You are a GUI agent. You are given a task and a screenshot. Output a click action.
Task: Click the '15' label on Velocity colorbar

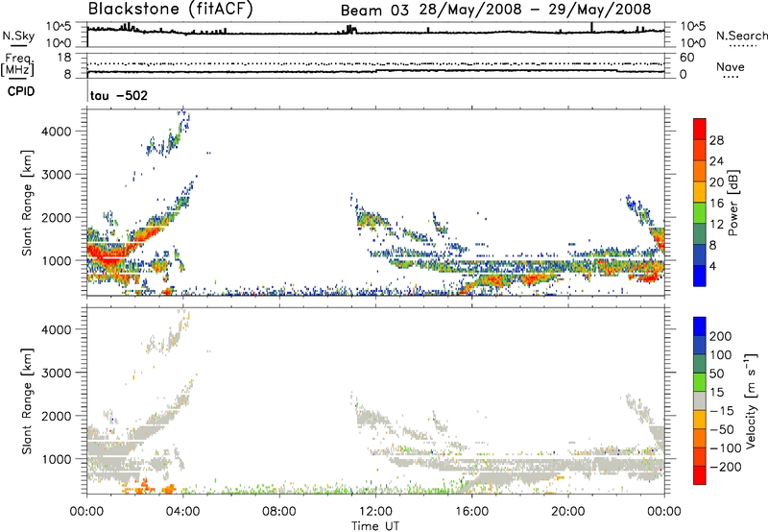pyautogui.click(x=716, y=393)
